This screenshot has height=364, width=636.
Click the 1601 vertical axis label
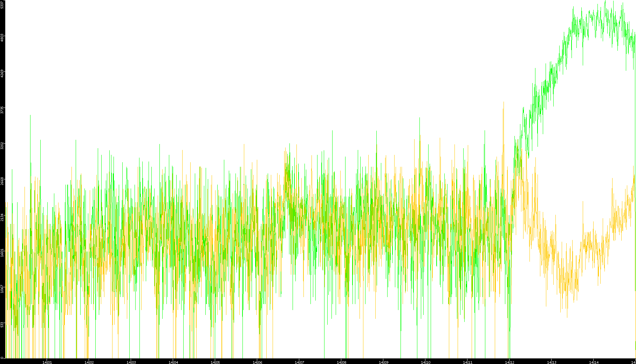2,253
